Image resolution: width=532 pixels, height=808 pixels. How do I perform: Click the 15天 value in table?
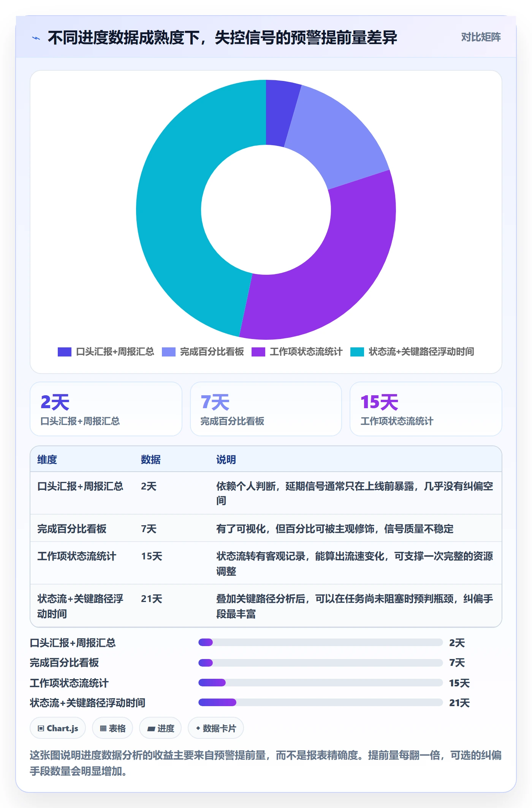point(152,556)
